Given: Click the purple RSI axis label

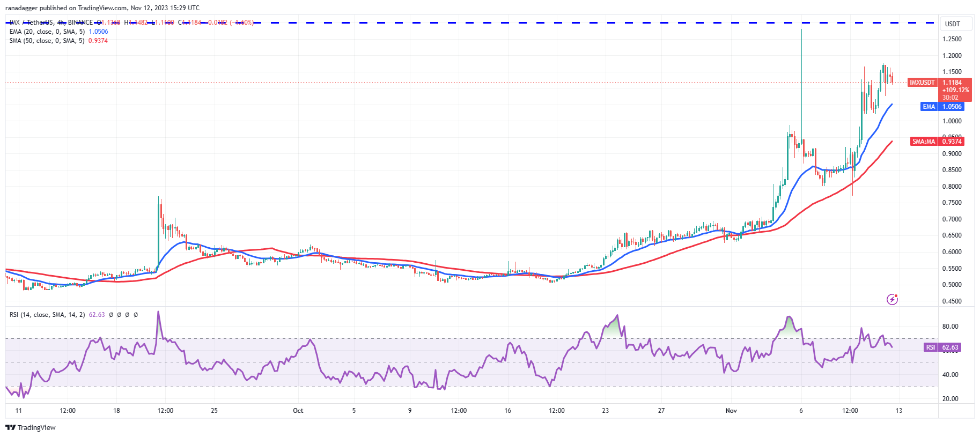Looking at the screenshot, I should tap(930, 347).
